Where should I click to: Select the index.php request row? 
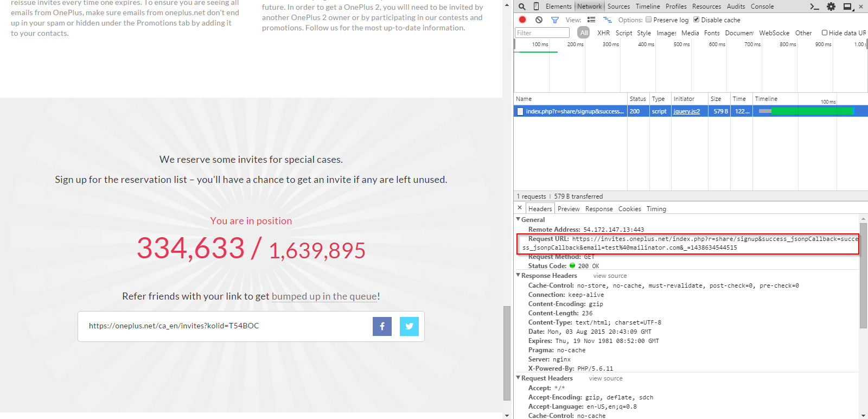point(691,111)
